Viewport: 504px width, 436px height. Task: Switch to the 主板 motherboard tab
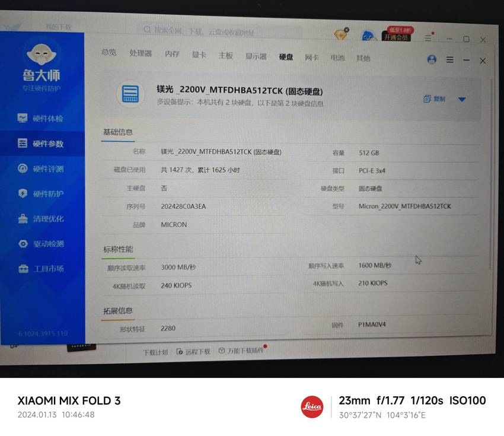226,56
